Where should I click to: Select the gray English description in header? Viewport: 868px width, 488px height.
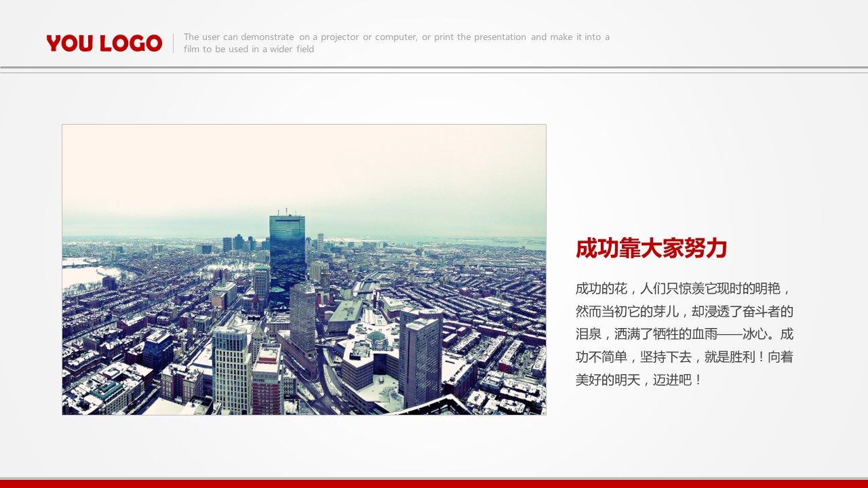(x=396, y=43)
